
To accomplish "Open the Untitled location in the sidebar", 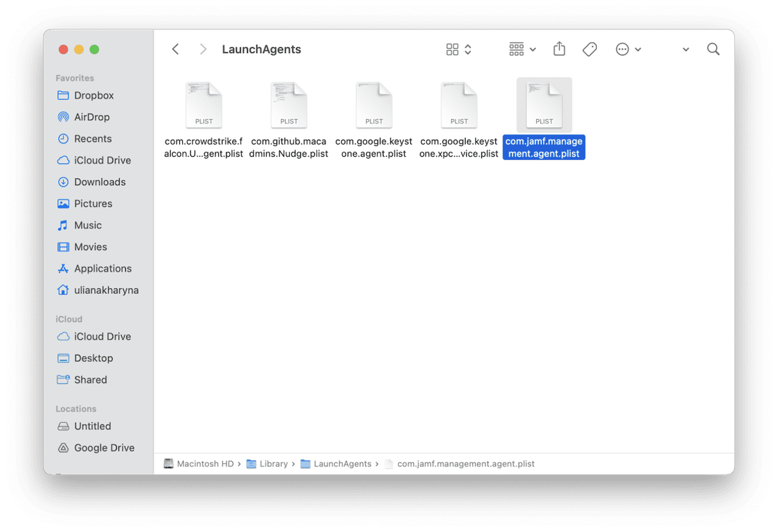I will point(93,426).
